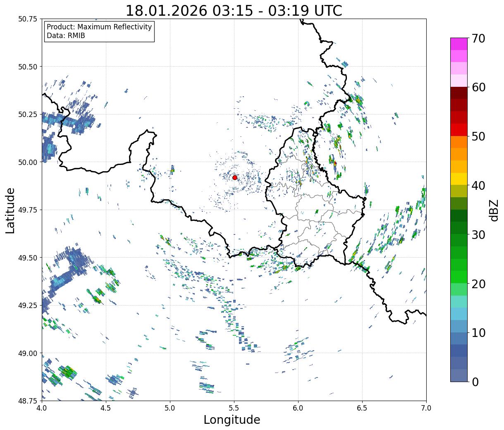Click the colorbar tick label 30

[x=478, y=234]
